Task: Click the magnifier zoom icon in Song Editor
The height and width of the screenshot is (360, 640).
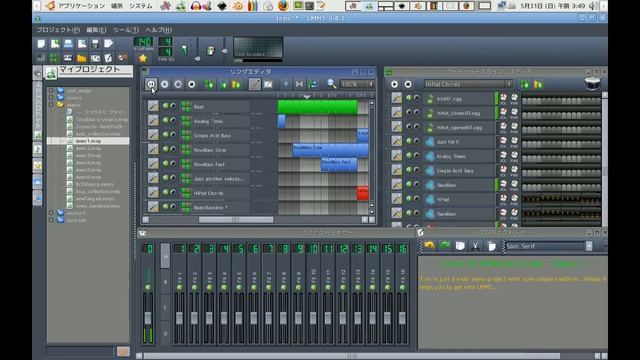Action: [332, 84]
